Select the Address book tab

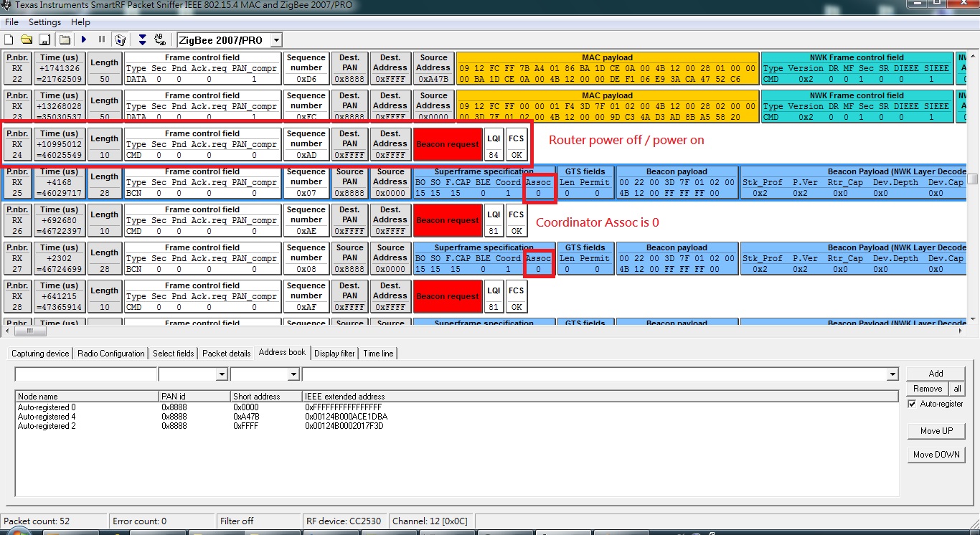coord(282,352)
